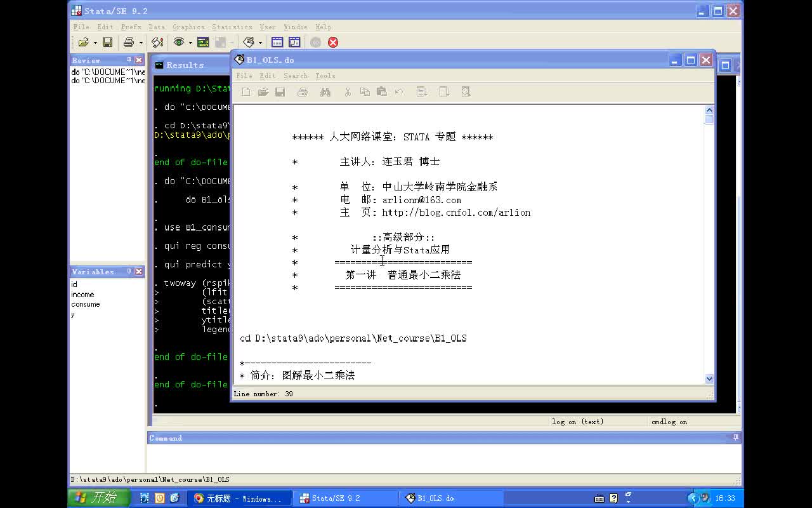The image size is (812, 508).
Task: Switch to B1_OLS.do taskbar button
Action: (x=450, y=498)
